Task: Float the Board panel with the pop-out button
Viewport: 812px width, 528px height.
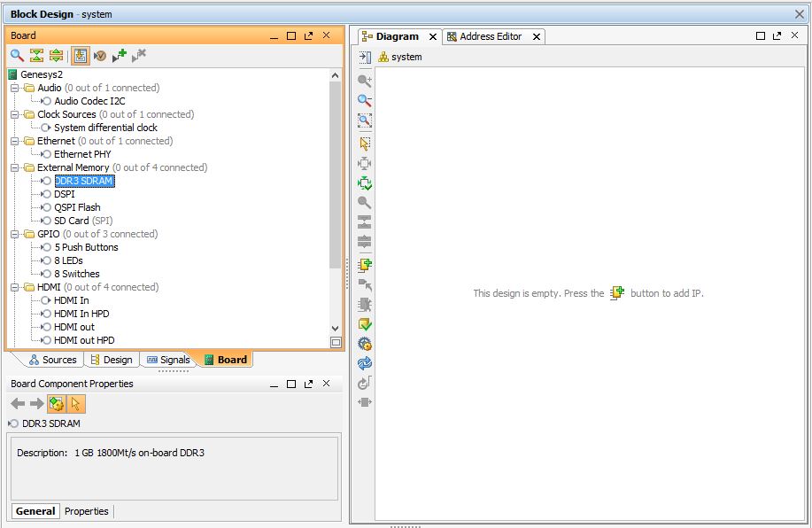Action: click(309, 35)
